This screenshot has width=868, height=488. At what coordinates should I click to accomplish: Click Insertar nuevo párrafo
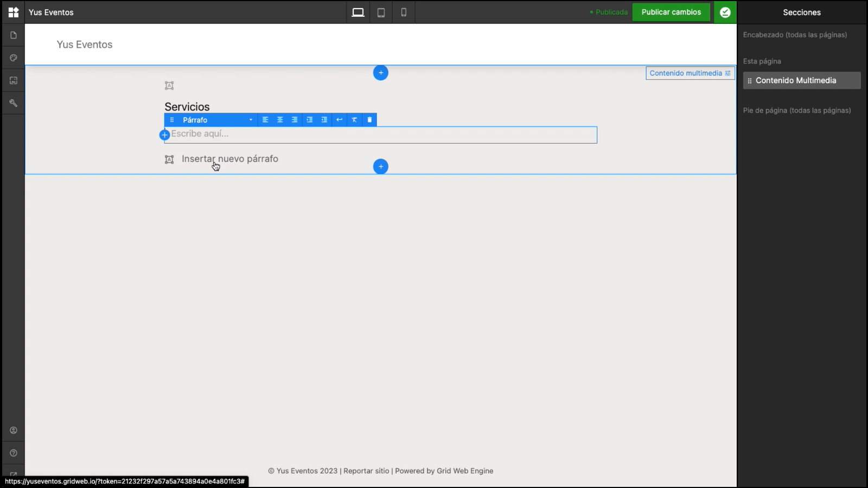(230, 159)
